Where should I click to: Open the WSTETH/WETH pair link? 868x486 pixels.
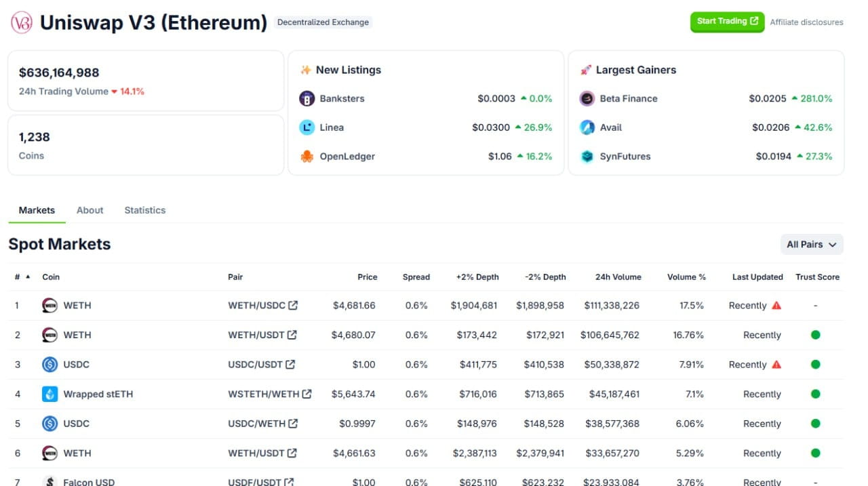[x=264, y=394]
